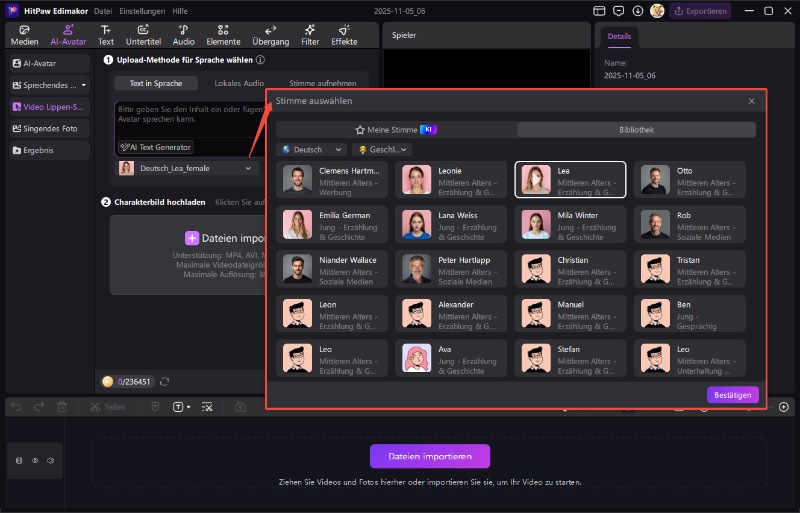The width and height of the screenshot is (800, 513).
Task: Select the Ava voice thumbnail
Action: pos(416,356)
